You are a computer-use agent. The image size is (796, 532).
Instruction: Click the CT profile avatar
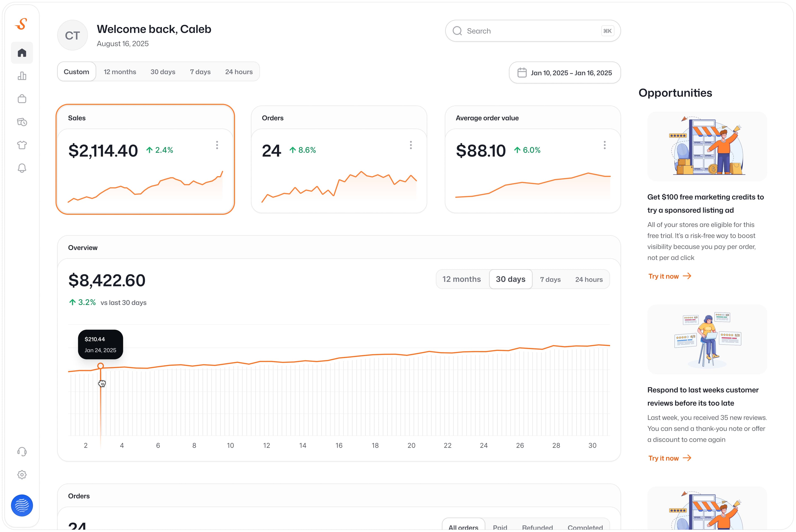73,35
